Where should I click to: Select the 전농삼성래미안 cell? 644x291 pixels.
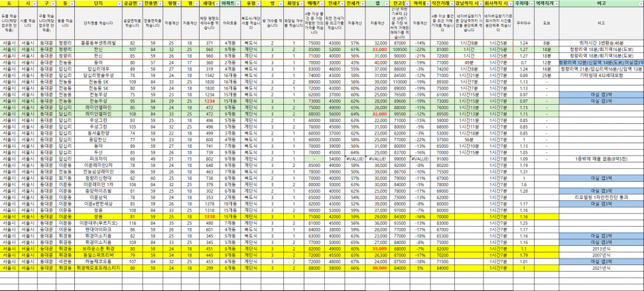coord(99,172)
